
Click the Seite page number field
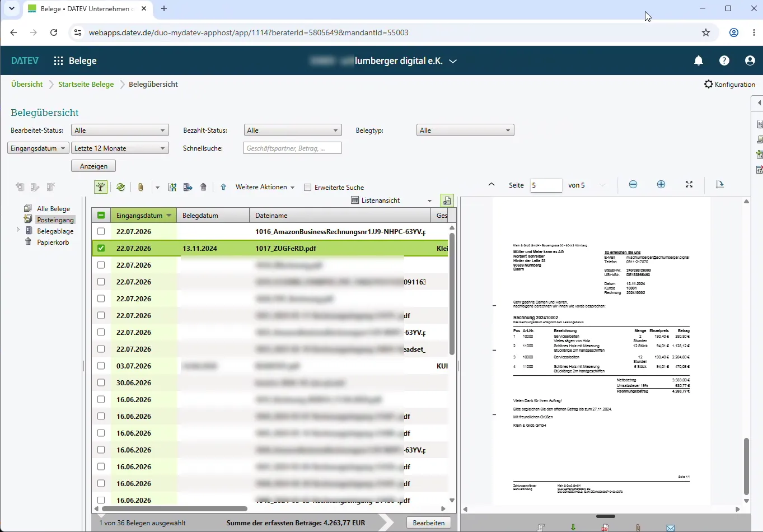tap(546, 185)
